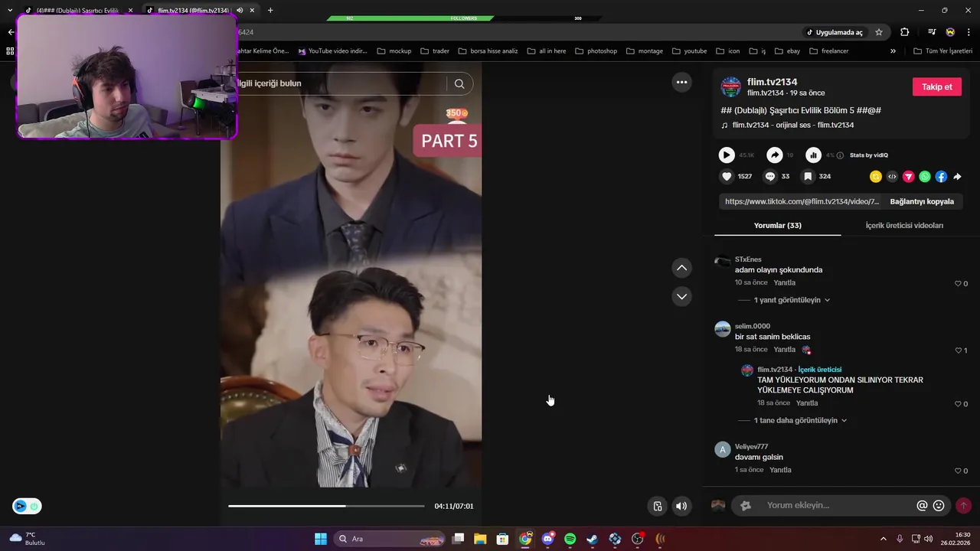Click the vidIQ share count arrow icon
The height and width of the screenshot is (551, 980).
pos(775,155)
